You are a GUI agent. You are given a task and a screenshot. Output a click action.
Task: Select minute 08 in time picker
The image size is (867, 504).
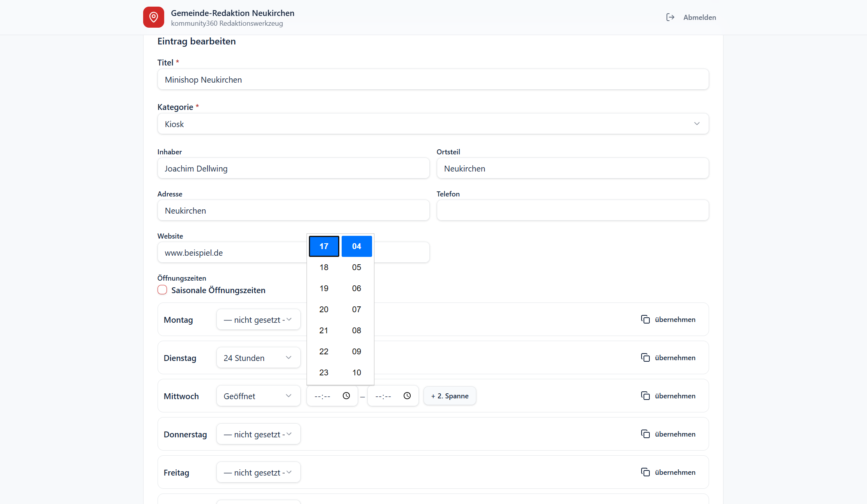[x=356, y=331]
